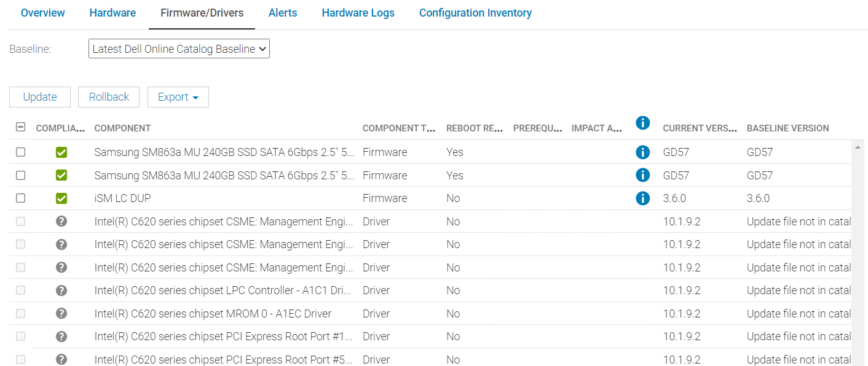Open the info icon on second Samsung SSD row
This screenshot has width=868, height=366.
pyautogui.click(x=642, y=175)
